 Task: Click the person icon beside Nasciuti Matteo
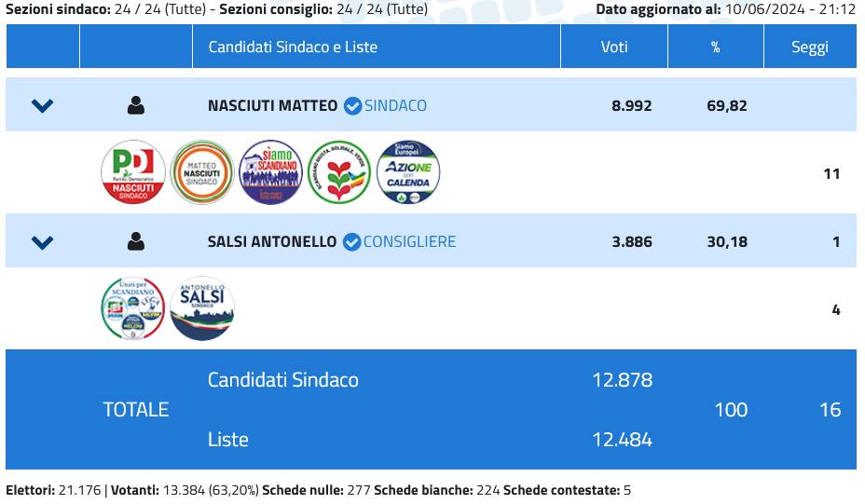[x=136, y=105]
